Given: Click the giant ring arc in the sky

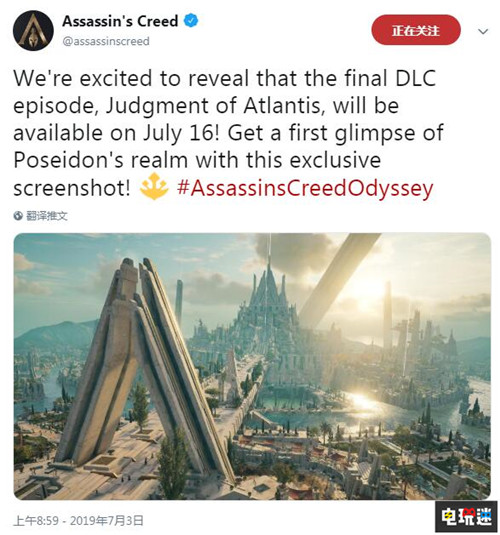Looking at the screenshot, I should pyautogui.click(x=340, y=280).
